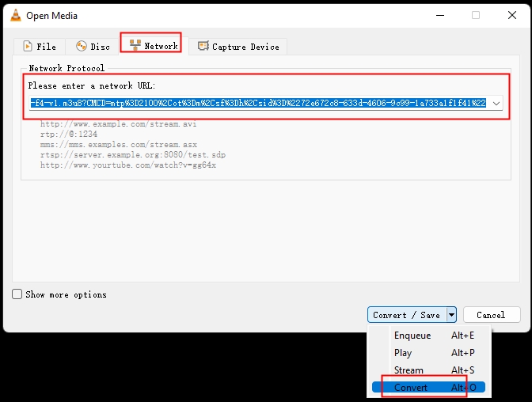The image size is (532, 402).
Task: Pick Enqueue from the dropdown menu
Action: pyautogui.click(x=412, y=336)
